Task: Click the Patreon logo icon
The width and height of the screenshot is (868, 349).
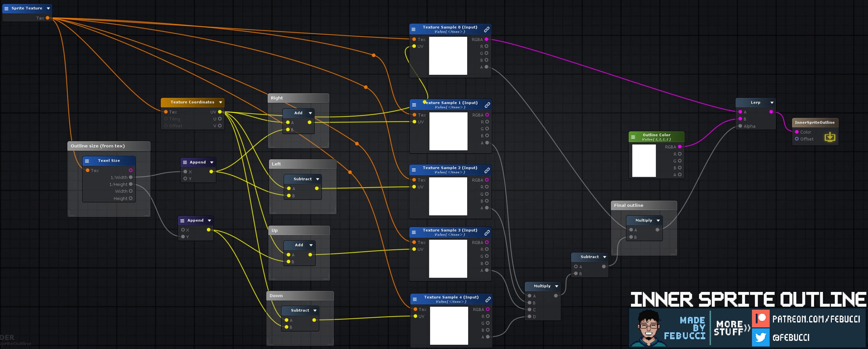Action: (x=761, y=318)
